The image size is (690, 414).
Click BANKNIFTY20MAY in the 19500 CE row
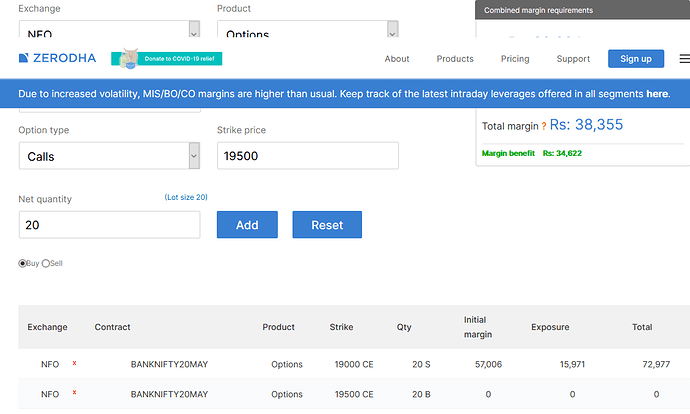169,394
